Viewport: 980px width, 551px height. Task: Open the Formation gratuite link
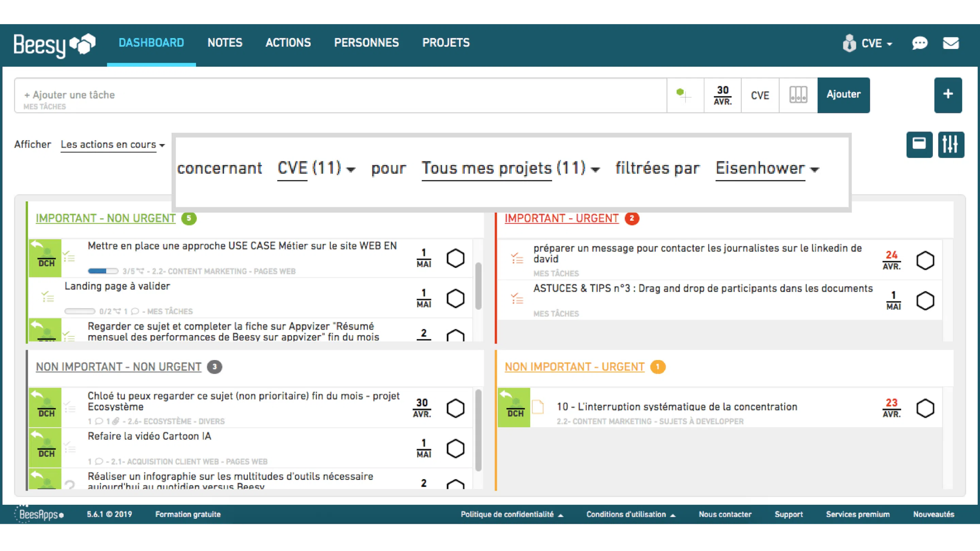[x=188, y=514]
